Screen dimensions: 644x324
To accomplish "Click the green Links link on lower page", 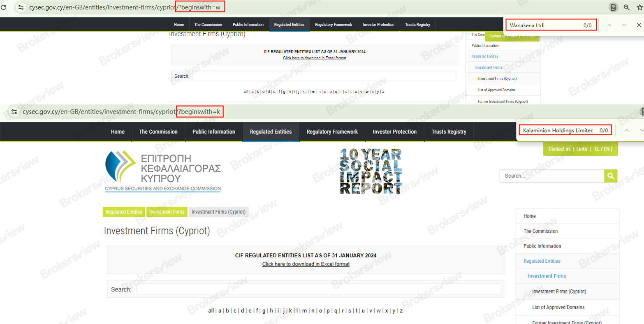I will pyautogui.click(x=581, y=149).
